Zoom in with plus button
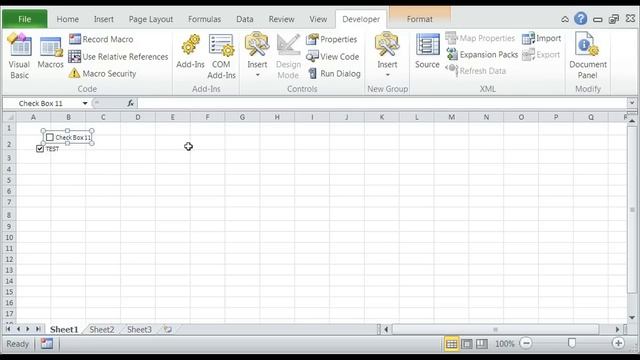Viewport: 640px width, 360px height. pos(618,343)
